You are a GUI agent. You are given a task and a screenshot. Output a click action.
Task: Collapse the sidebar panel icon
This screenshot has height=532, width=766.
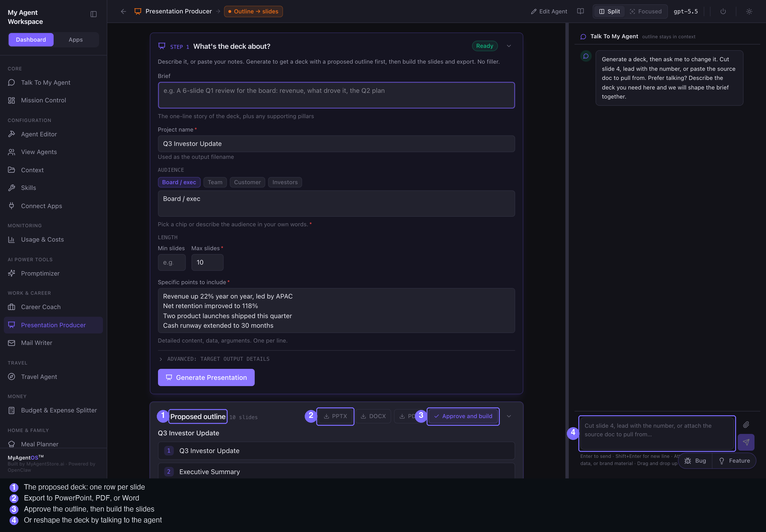tap(93, 14)
